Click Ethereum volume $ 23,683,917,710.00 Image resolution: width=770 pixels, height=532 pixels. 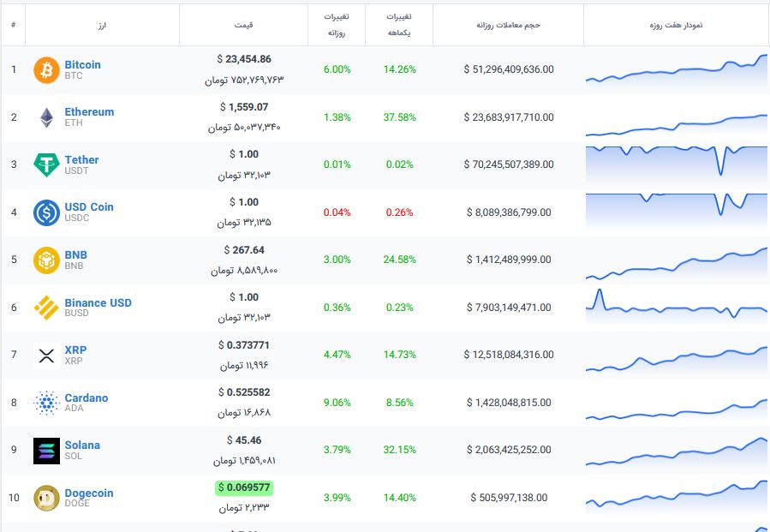[x=509, y=117]
